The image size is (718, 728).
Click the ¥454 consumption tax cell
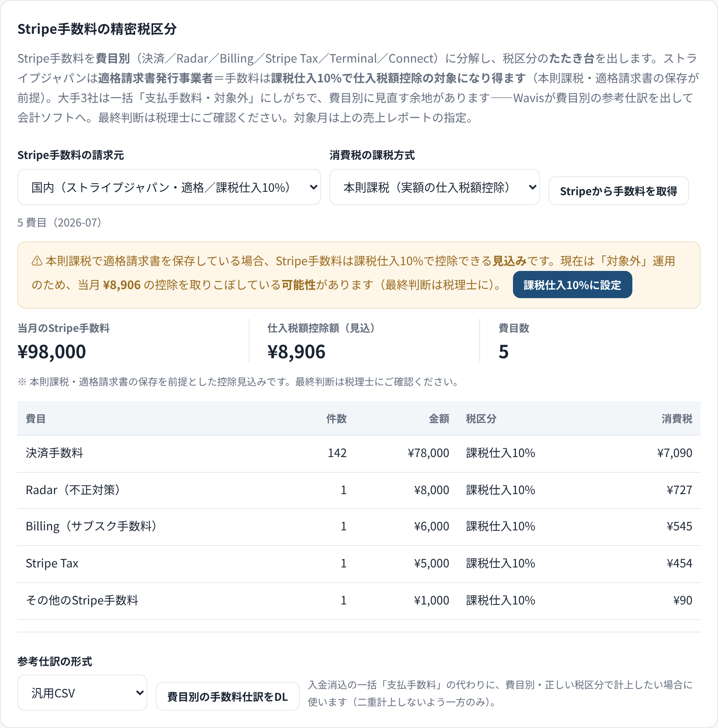(679, 563)
